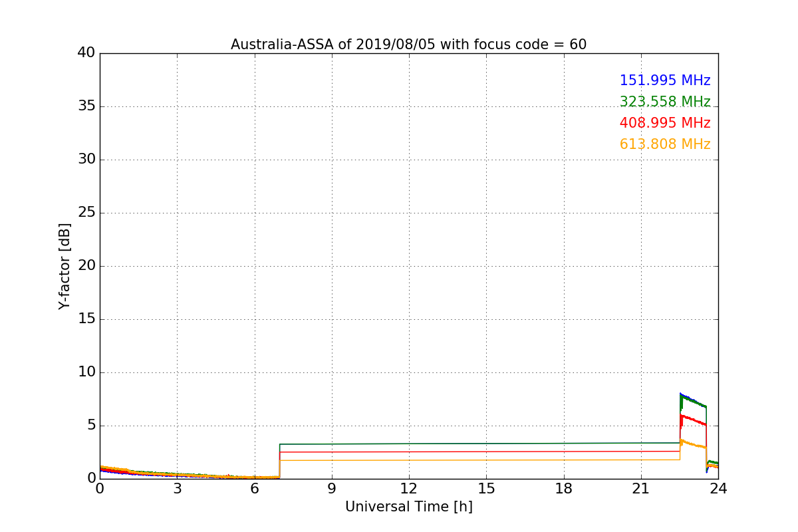Click the x-axis tick value 6
The width and height of the screenshot is (798, 532).
point(255,489)
